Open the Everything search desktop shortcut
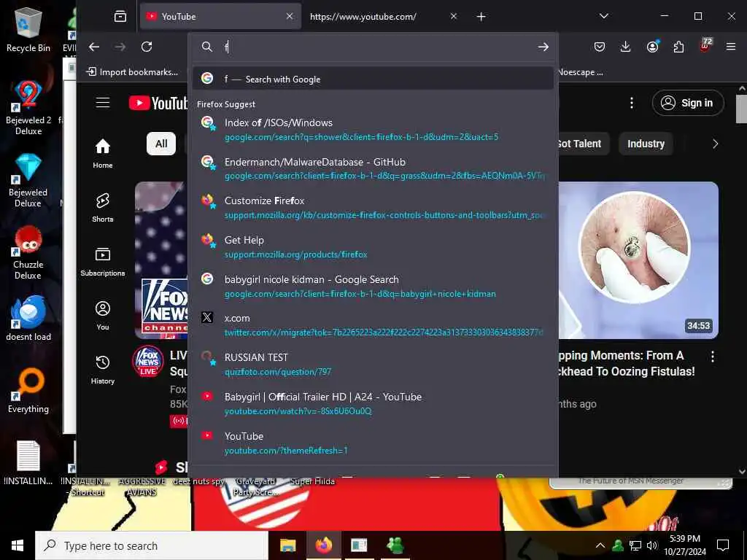This screenshot has height=560, width=747. (28, 391)
